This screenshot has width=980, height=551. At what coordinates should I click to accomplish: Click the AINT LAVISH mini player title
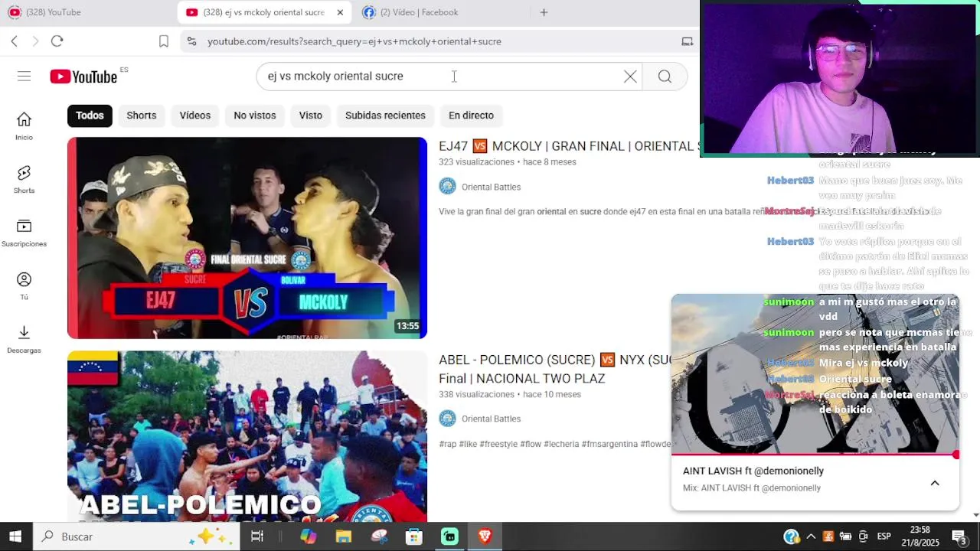(x=753, y=471)
